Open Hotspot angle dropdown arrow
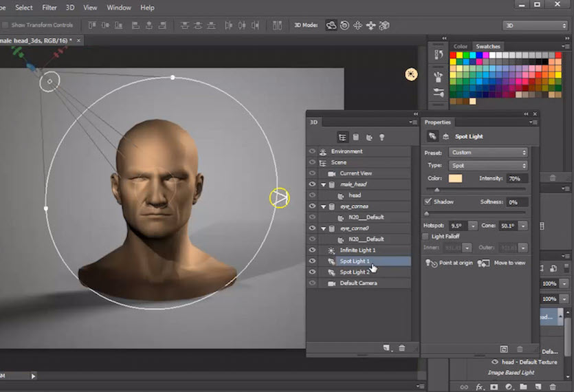This screenshot has width=574, height=392. 473,226
